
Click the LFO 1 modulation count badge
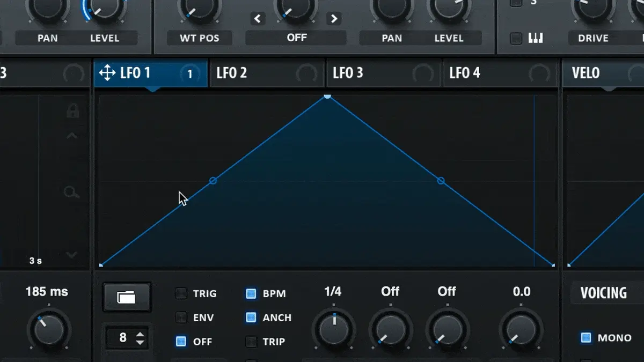pos(189,74)
